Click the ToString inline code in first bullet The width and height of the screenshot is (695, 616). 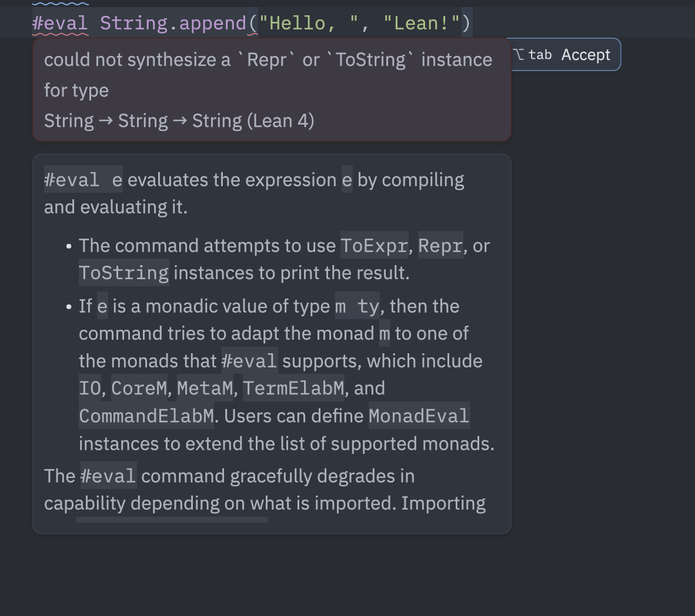tap(124, 273)
